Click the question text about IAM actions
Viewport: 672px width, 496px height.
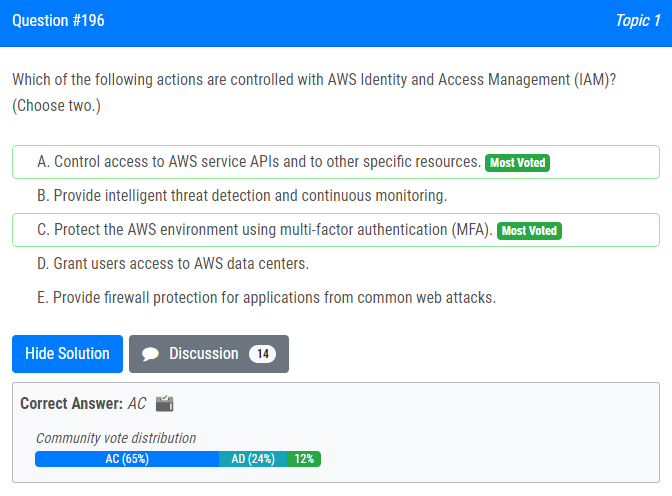(x=314, y=80)
